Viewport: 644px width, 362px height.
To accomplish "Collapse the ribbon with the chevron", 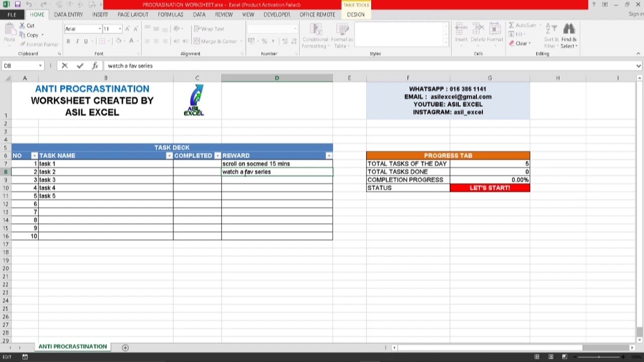I will 638,54.
